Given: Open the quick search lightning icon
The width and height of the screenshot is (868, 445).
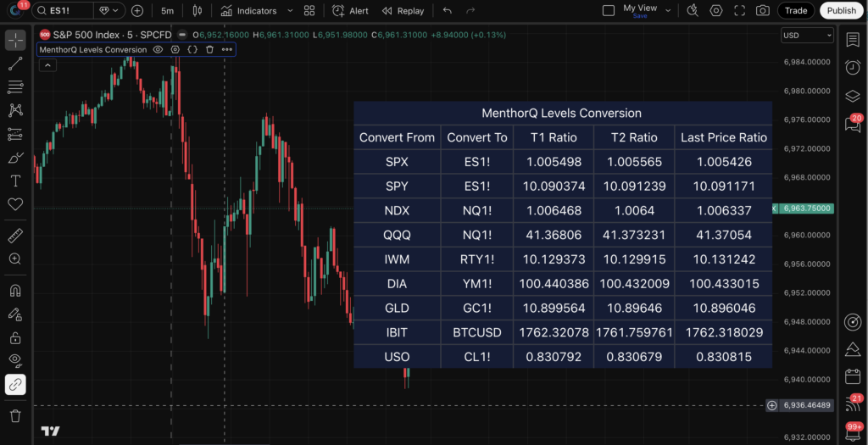Looking at the screenshot, I should [x=693, y=10].
